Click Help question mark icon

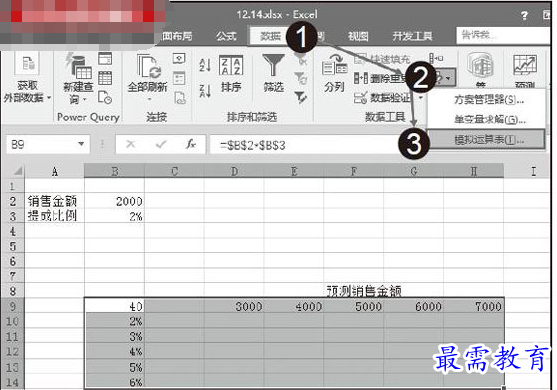tap(524, 15)
